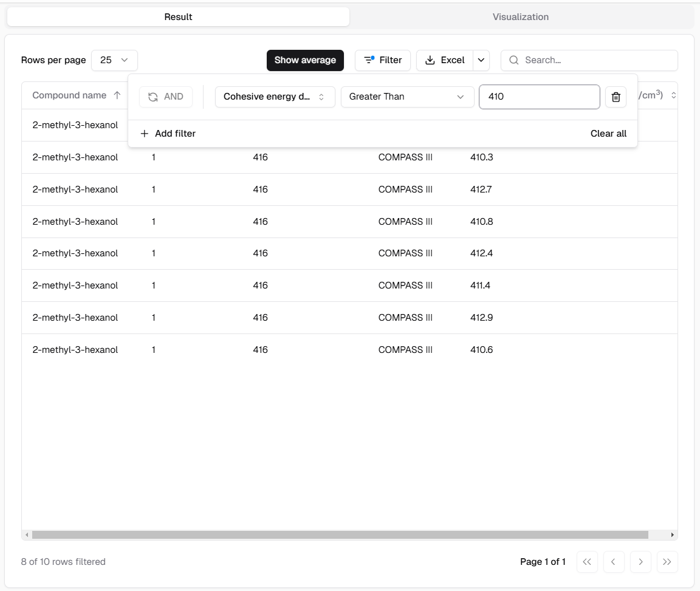
Task: Sort by Compound name ascending arrow
Action: point(117,95)
